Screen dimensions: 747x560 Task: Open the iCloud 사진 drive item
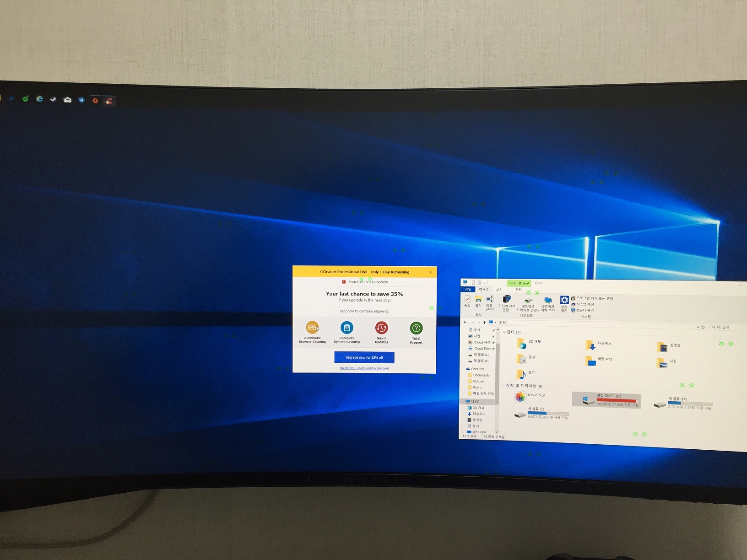point(520,397)
